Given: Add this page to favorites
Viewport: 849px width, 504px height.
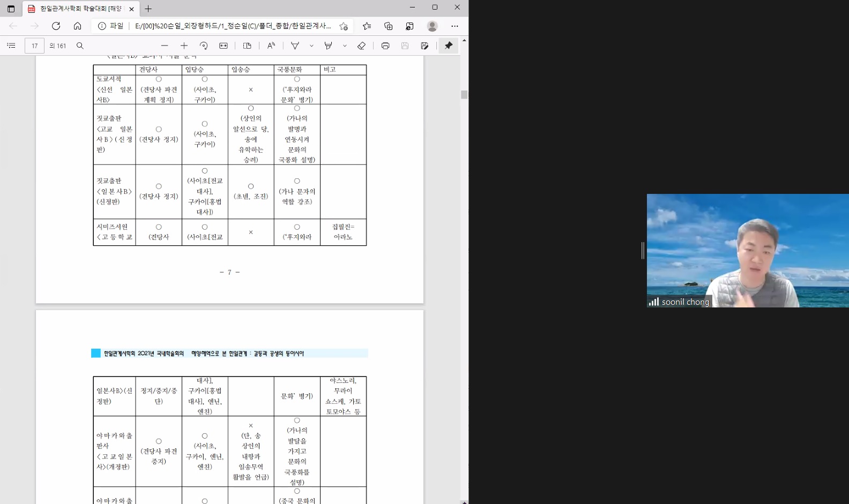Looking at the screenshot, I should point(344,26).
